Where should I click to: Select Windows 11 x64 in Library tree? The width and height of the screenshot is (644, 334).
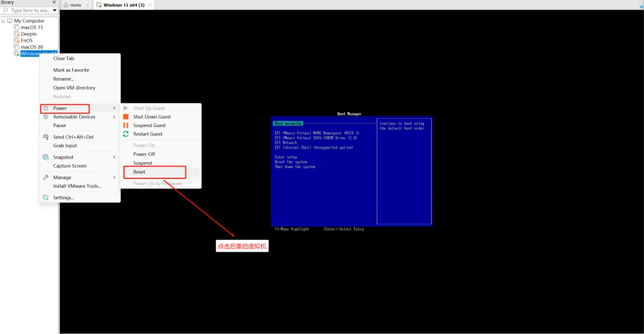pyautogui.click(x=39, y=54)
